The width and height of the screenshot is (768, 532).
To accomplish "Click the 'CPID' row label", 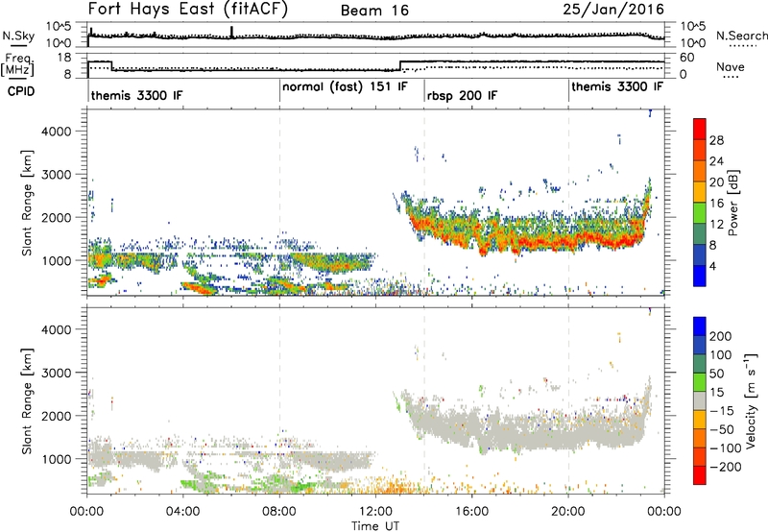I will [21, 91].
